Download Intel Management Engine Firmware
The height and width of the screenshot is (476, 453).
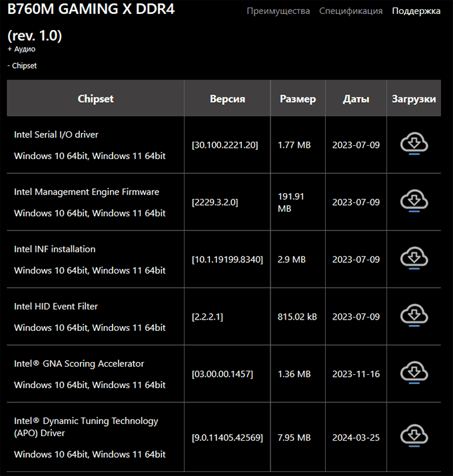click(414, 200)
